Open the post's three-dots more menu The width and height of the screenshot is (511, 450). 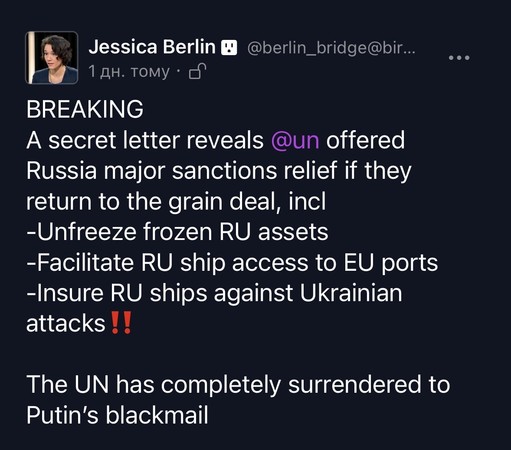click(x=459, y=58)
